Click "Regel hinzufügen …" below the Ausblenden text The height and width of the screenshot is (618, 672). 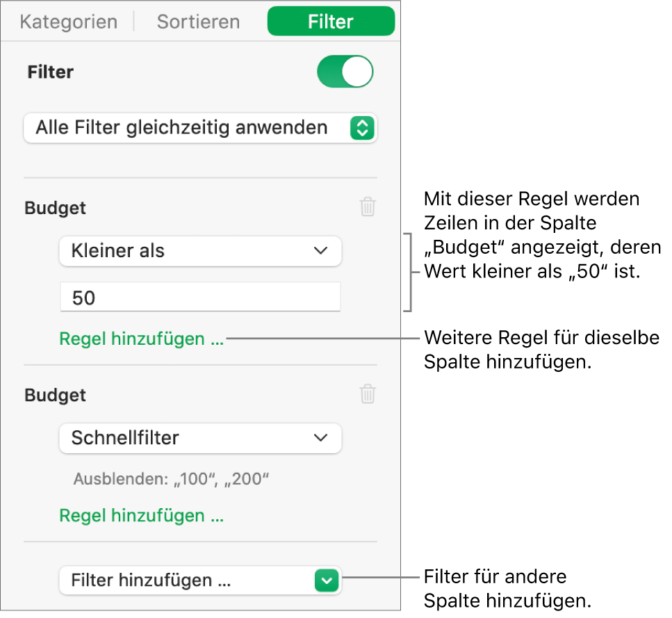pos(142,516)
